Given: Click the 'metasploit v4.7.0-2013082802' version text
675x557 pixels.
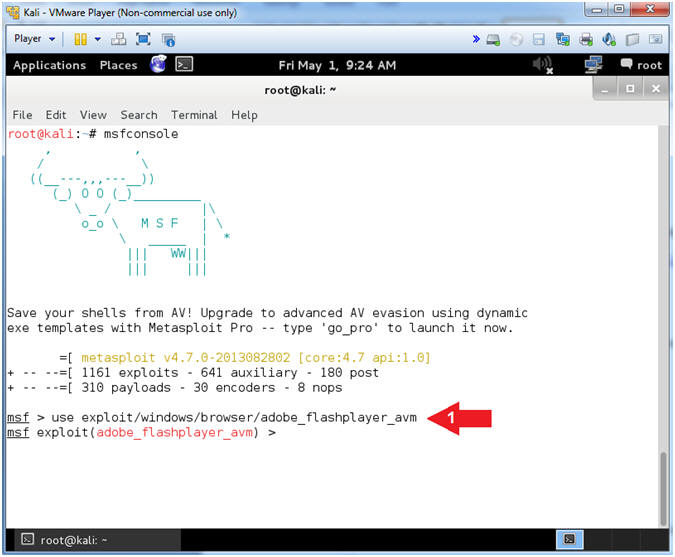Looking at the screenshot, I should [x=186, y=358].
